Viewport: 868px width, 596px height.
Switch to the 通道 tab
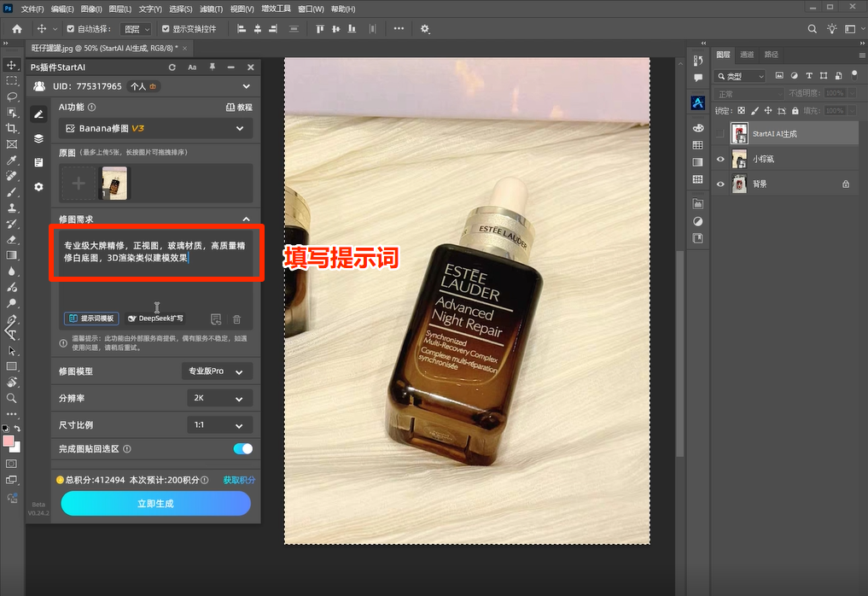[x=747, y=55]
